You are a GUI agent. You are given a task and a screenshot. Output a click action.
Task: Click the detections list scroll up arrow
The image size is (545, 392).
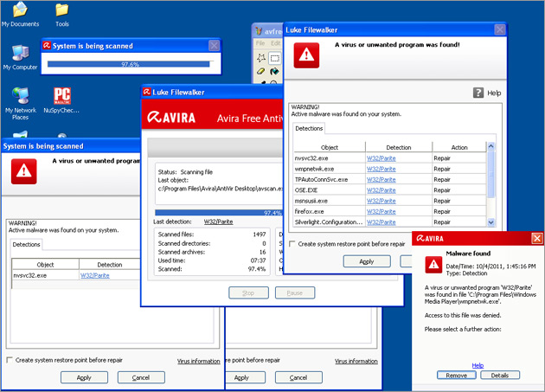(490, 146)
